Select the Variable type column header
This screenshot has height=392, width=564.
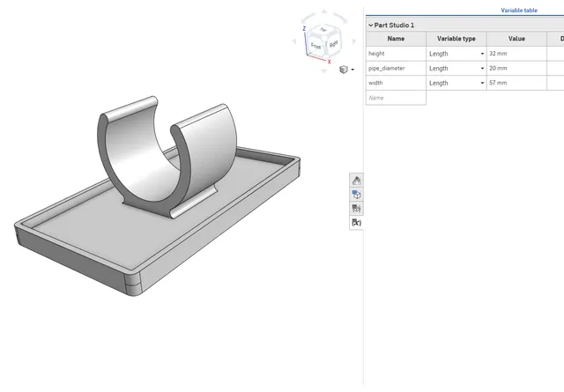tap(456, 39)
